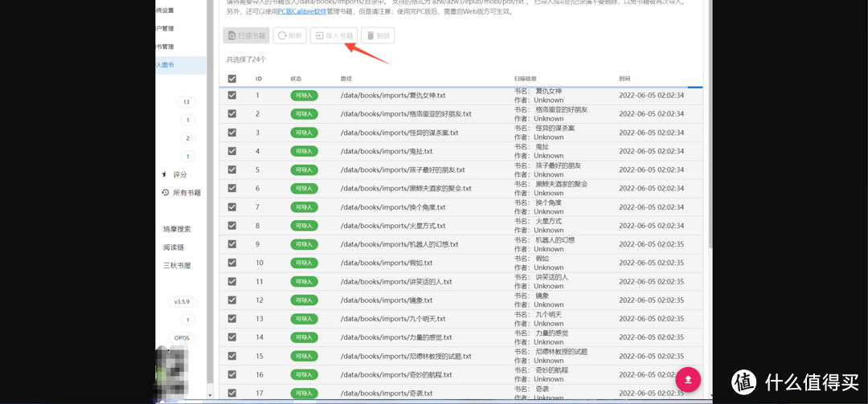Viewport: 868px width, 404px height.
Task: Click the scan info 书名: 九个明天
Action: [x=538, y=314]
